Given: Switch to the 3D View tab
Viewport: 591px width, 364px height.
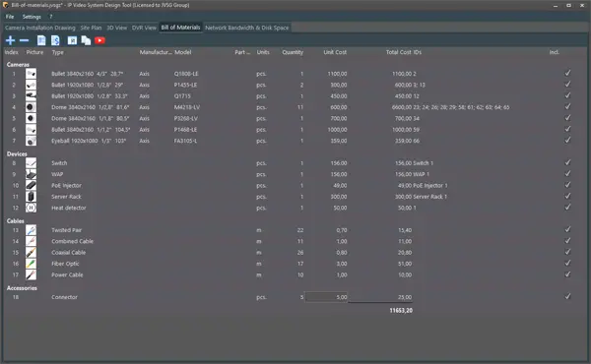Looking at the screenshot, I should point(117,28).
